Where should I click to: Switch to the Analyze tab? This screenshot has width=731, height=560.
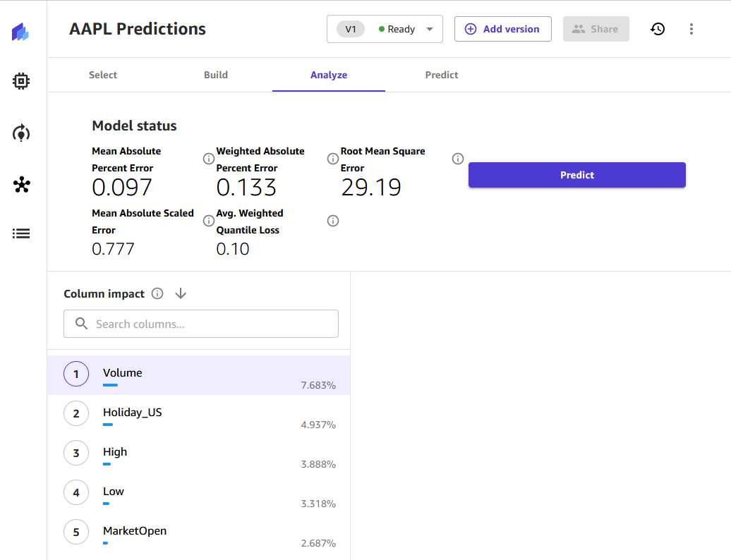tap(329, 75)
